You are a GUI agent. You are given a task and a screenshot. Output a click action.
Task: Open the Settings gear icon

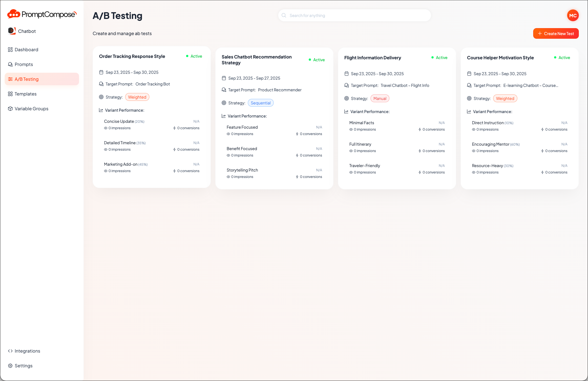10,366
